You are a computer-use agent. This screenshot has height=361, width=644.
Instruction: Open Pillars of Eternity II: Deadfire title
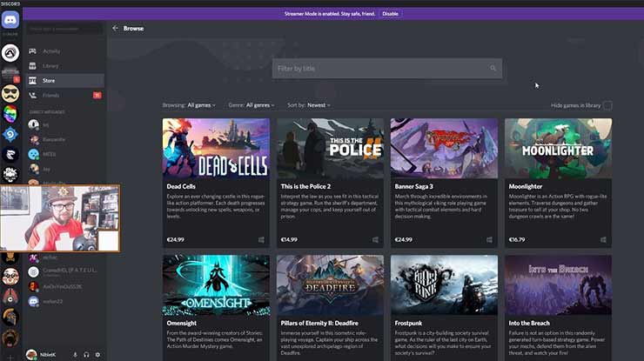coord(319,324)
